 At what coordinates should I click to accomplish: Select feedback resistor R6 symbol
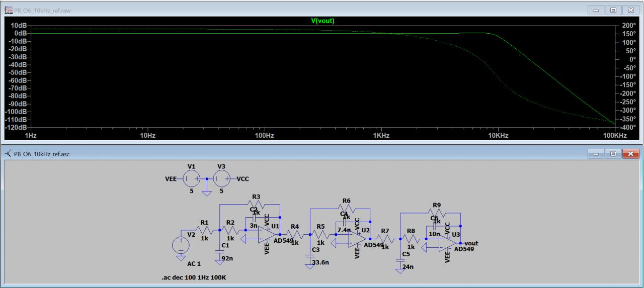coord(346,208)
